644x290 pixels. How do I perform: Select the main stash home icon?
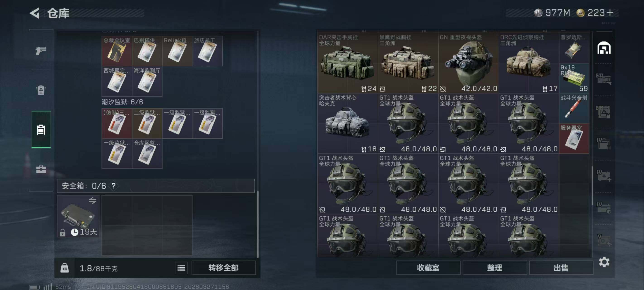pos(604,48)
